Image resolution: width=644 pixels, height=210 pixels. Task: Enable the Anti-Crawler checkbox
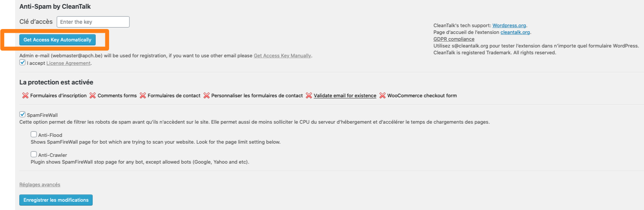tap(34, 154)
